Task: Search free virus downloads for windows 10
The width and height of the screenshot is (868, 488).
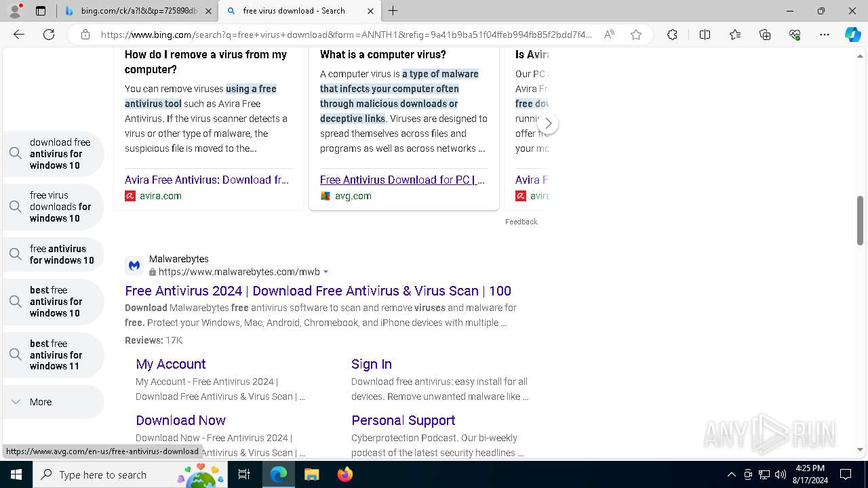Action: (54, 207)
